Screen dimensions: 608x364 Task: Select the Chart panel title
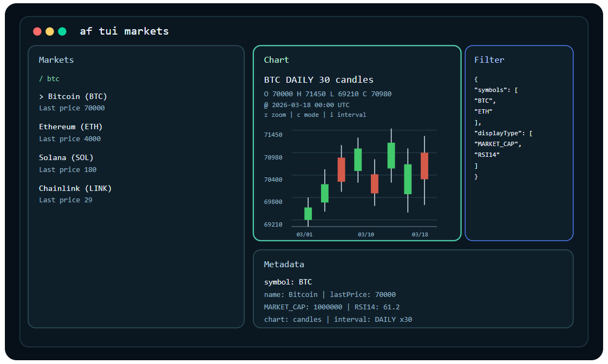point(276,60)
